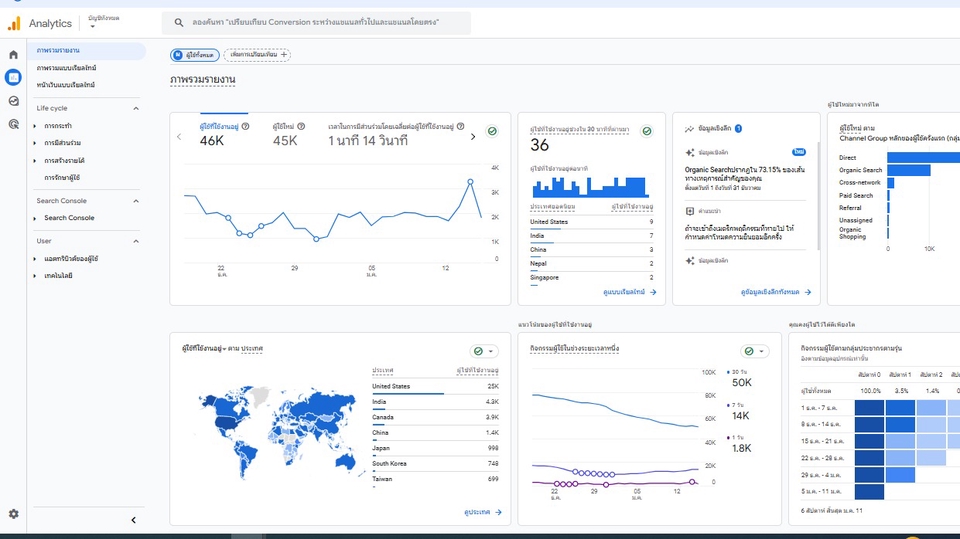This screenshot has width=960, height=539.
Task: Click the Direct bar in channel chart
Action: click(x=923, y=157)
